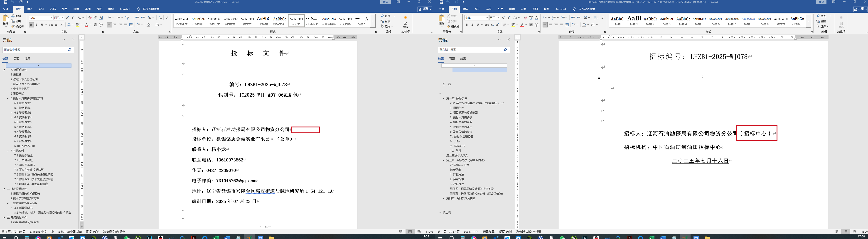Toggle Underline in left Word window
This screenshot has height=239, width=868.
42,25
